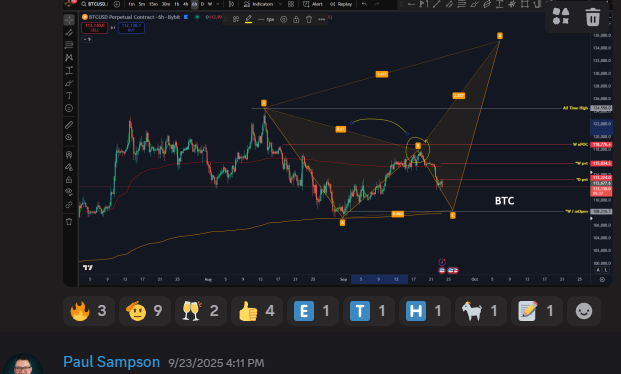The image size is (621, 374).
Task: Toggle hide all drawings eye icon
Action: tap(69, 192)
